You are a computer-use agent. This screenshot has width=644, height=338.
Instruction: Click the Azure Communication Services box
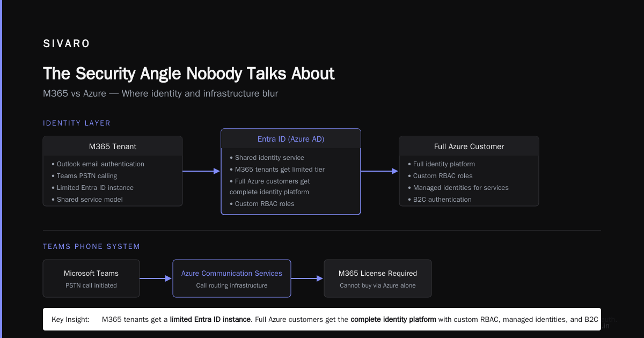click(232, 278)
